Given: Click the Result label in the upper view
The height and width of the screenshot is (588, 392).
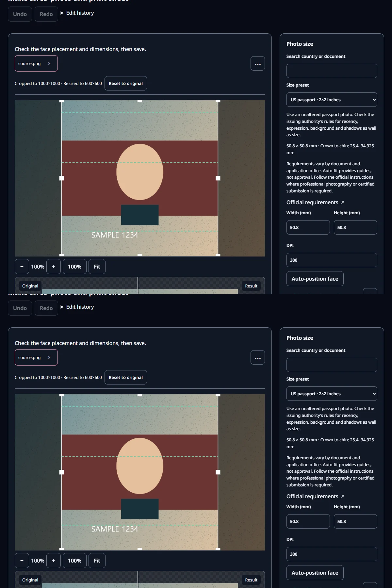Looking at the screenshot, I should (x=251, y=286).
